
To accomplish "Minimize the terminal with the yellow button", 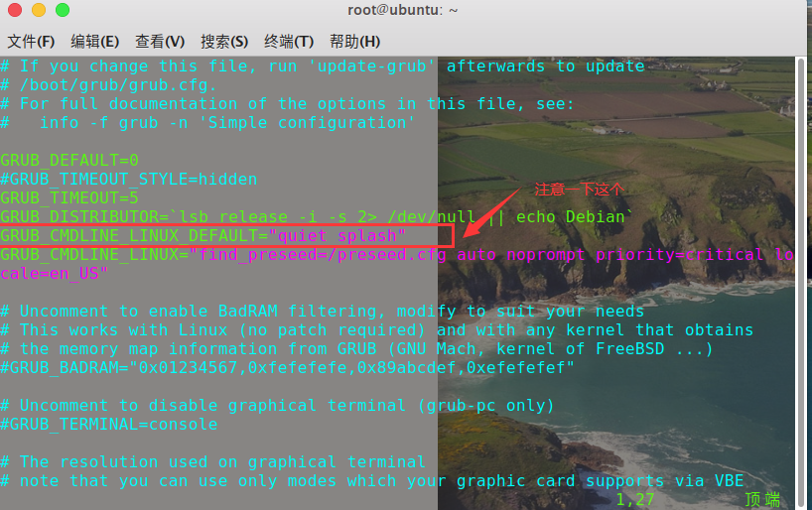I will pos(39,10).
